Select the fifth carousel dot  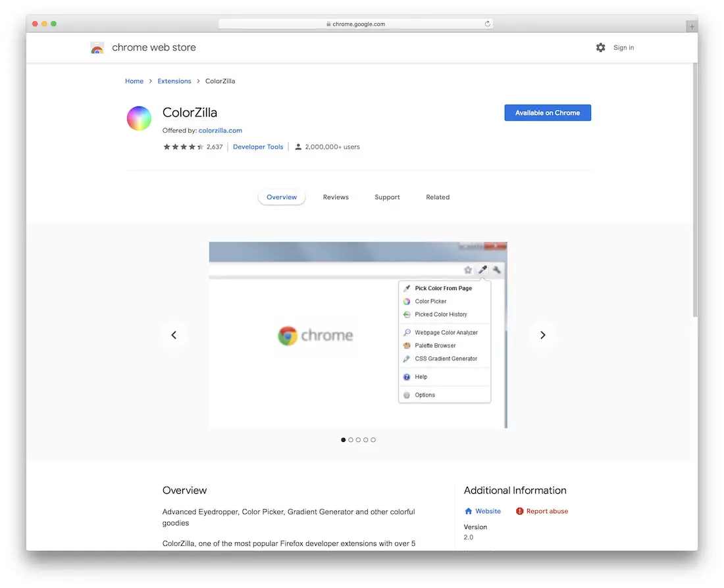coord(373,440)
